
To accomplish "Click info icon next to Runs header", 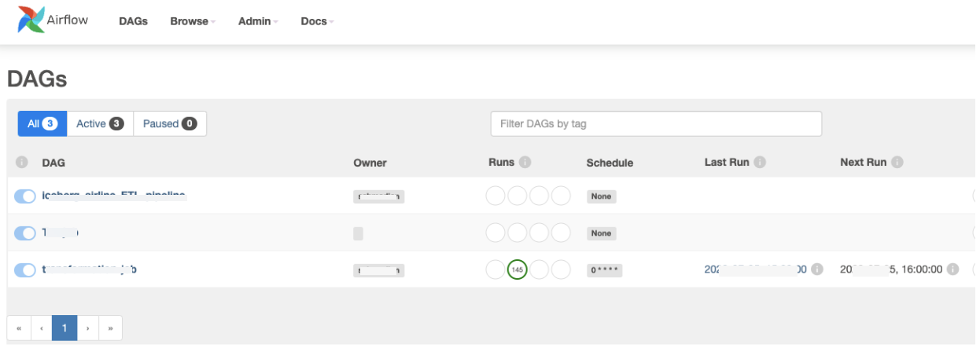I will point(525,163).
